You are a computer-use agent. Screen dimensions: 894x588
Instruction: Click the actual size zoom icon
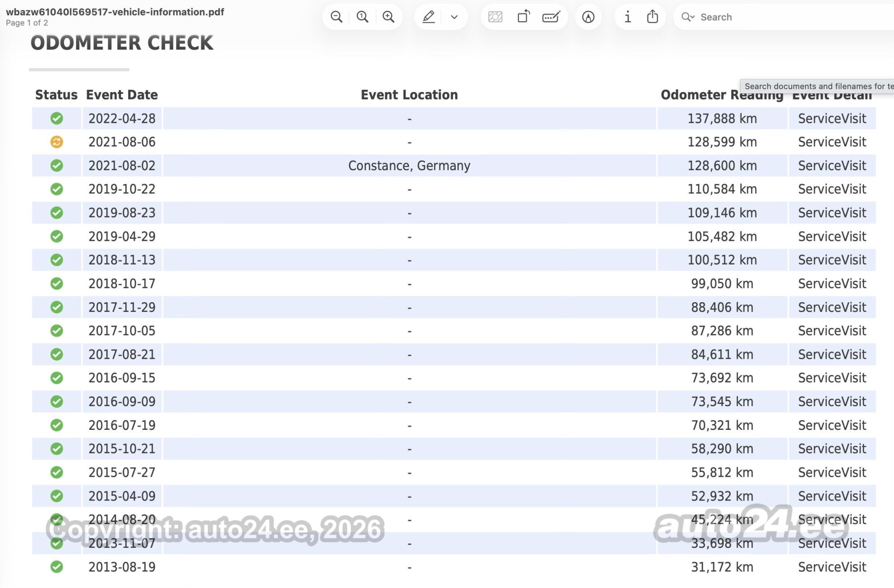point(363,17)
